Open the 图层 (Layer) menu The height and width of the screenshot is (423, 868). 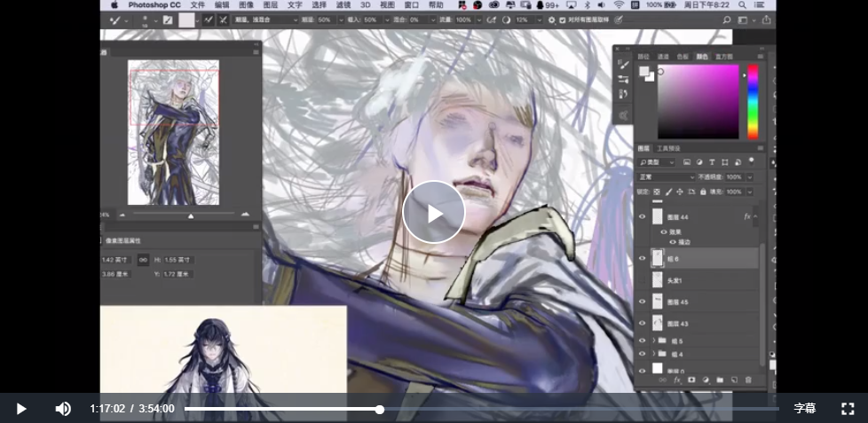(x=271, y=5)
